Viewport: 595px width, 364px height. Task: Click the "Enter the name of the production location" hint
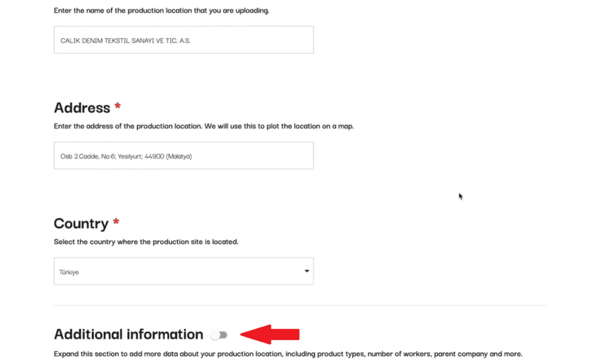pos(161,11)
